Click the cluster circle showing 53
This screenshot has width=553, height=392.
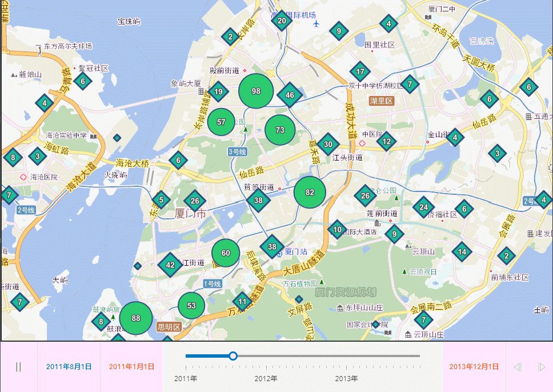191,306
